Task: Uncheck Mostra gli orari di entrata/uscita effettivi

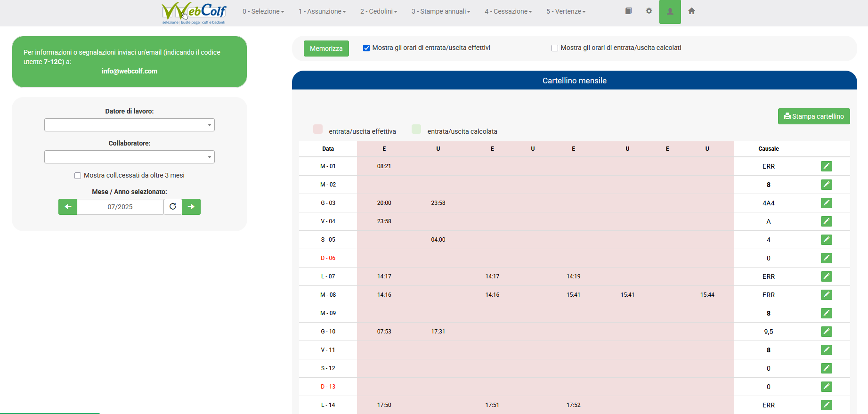Action: pos(366,48)
